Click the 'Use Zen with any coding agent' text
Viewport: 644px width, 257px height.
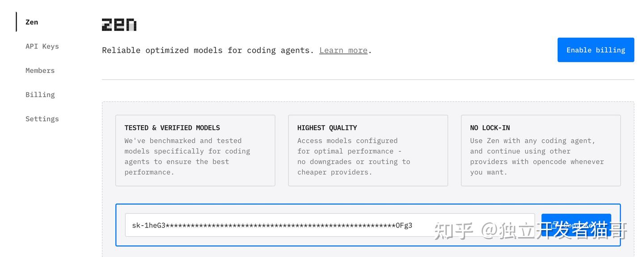coord(532,141)
